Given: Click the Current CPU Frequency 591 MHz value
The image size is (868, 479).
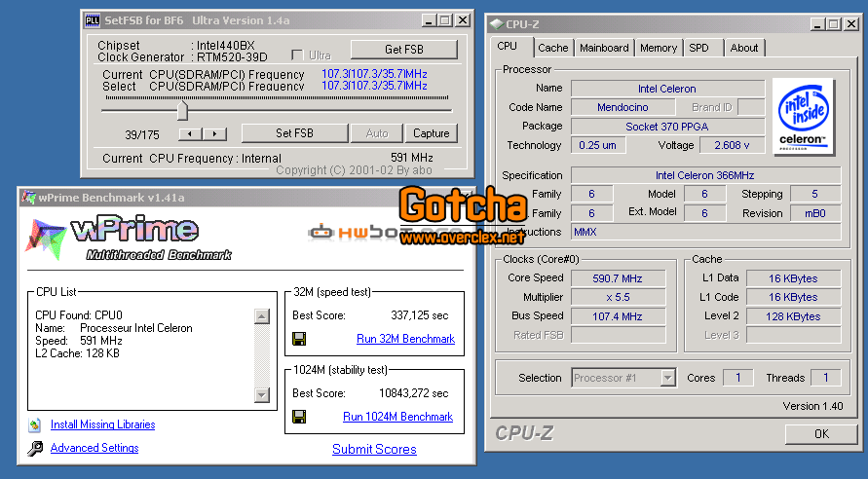Looking at the screenshot, I should pos(412,158).
